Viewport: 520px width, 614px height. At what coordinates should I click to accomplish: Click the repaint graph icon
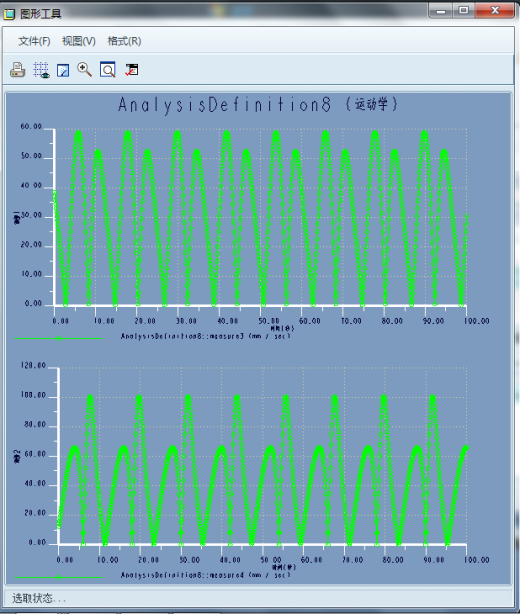(63, 70)
